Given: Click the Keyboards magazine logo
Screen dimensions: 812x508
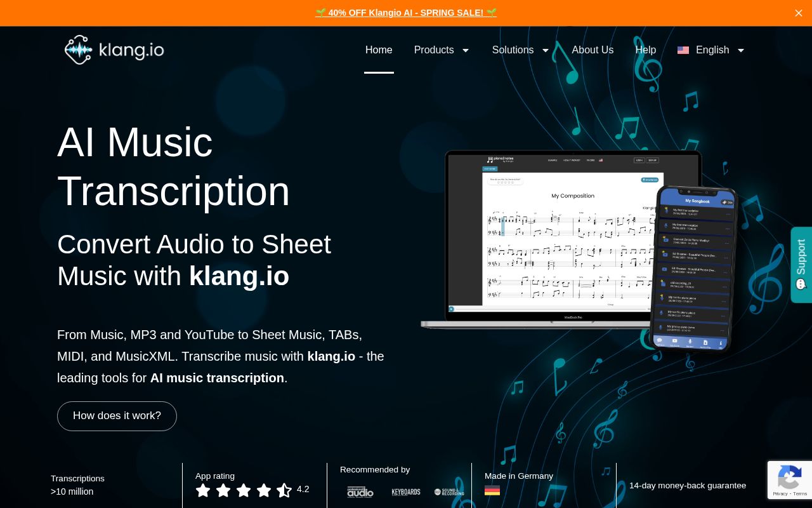Looking at the screenshot, I should coord(406,492).
